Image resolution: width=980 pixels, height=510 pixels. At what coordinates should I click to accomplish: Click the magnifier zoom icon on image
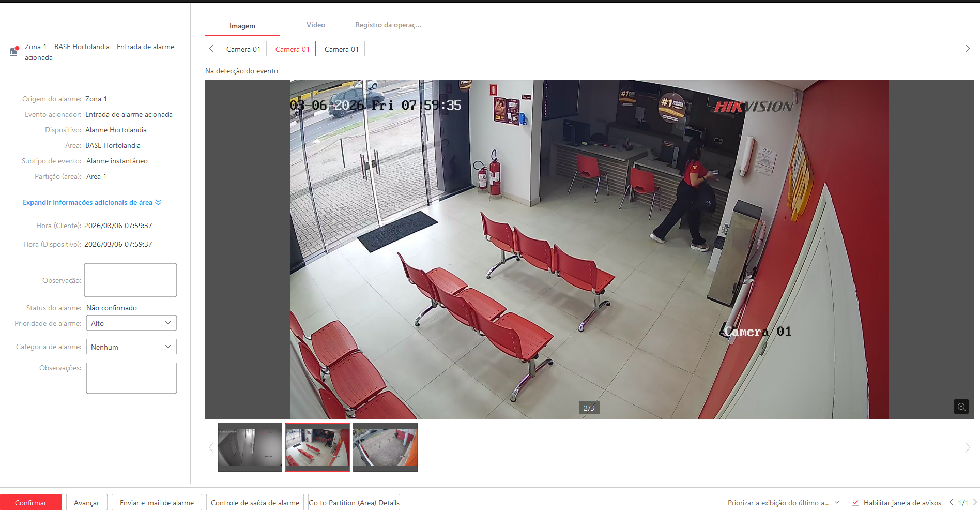point(961,407)
